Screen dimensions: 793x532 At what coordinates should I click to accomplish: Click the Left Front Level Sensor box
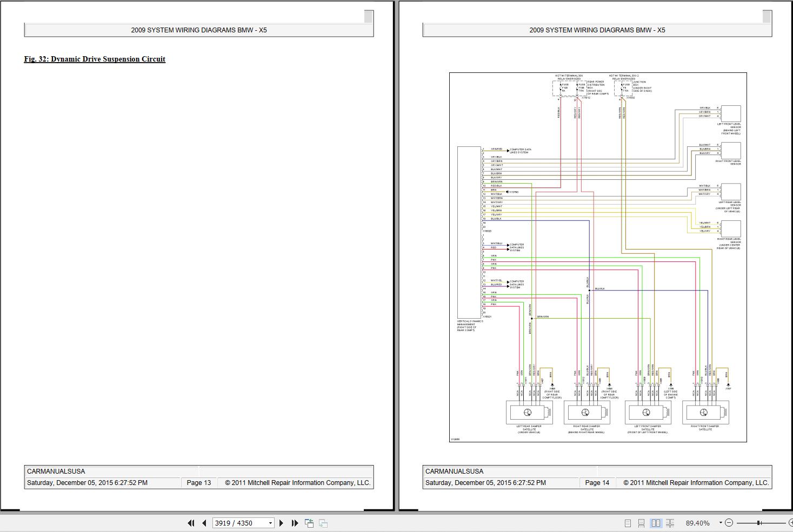coord(731,113)
